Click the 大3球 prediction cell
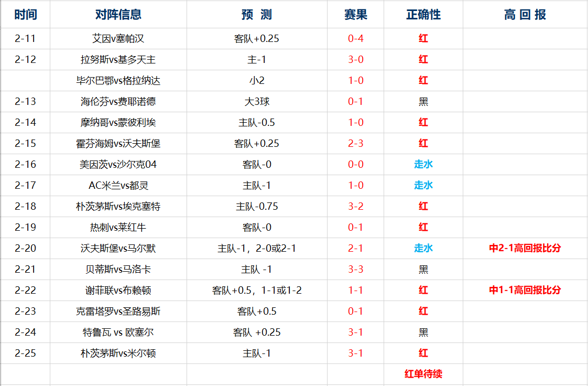The width and height of the screenshot is (588, 386). [257, 102]
